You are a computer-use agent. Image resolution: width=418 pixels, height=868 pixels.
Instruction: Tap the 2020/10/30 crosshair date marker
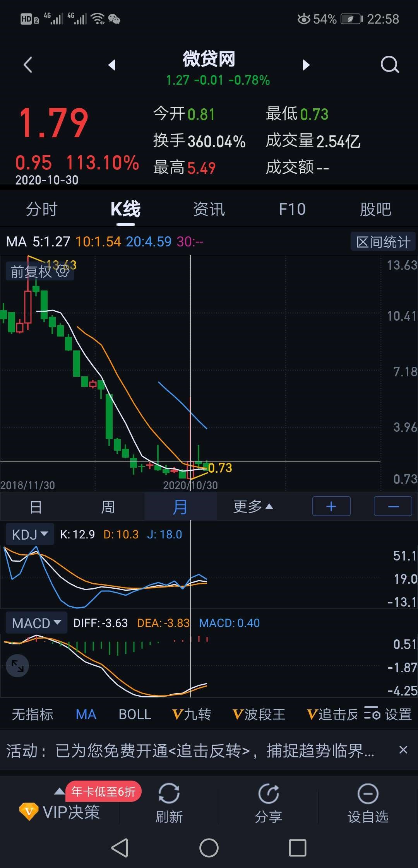coord(190,485)
